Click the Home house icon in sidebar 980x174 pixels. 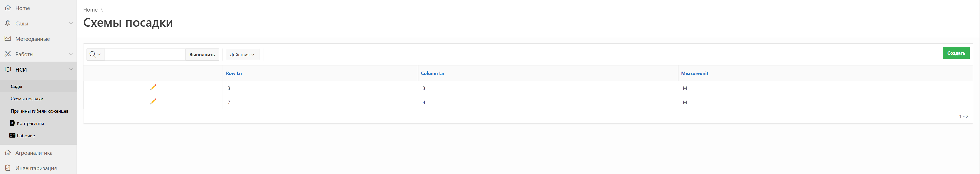coord(8,8)
